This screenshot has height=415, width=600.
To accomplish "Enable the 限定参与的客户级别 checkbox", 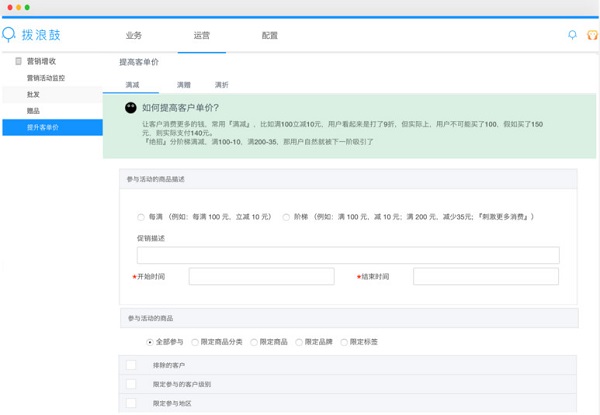I will click(x=131, y=384).
